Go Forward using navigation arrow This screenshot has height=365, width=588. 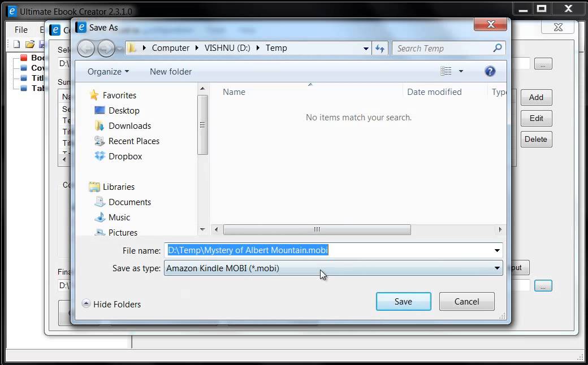(106, 49)
